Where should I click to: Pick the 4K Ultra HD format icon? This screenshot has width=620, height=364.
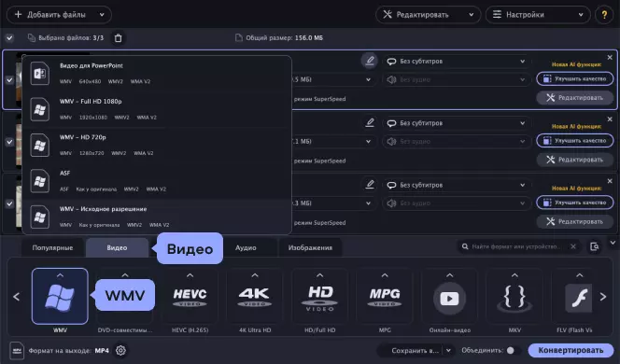coord(255,297)
